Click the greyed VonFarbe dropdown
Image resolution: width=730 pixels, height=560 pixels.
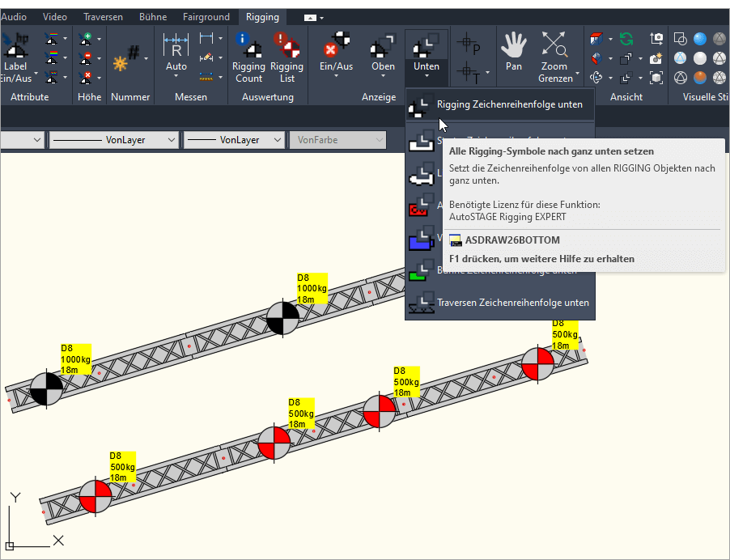coord(338,140)
